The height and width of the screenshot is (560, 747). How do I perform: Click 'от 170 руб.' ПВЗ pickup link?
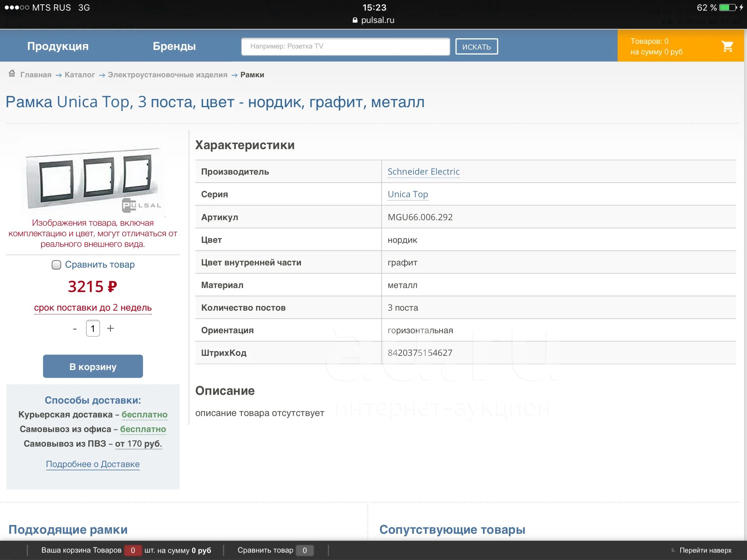[139, 444]
